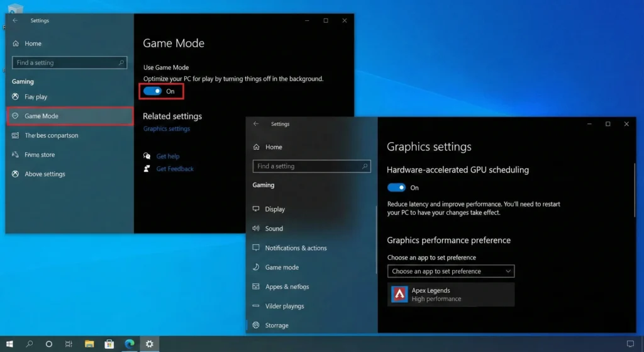Click the sidebar scrollbar in Graphics settings window
Screen dimensions: 644x352
[x=376, y=239]
